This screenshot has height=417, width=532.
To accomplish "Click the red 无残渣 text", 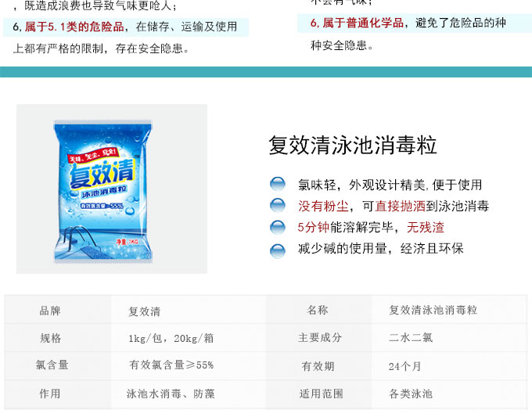I will point(426,228).
